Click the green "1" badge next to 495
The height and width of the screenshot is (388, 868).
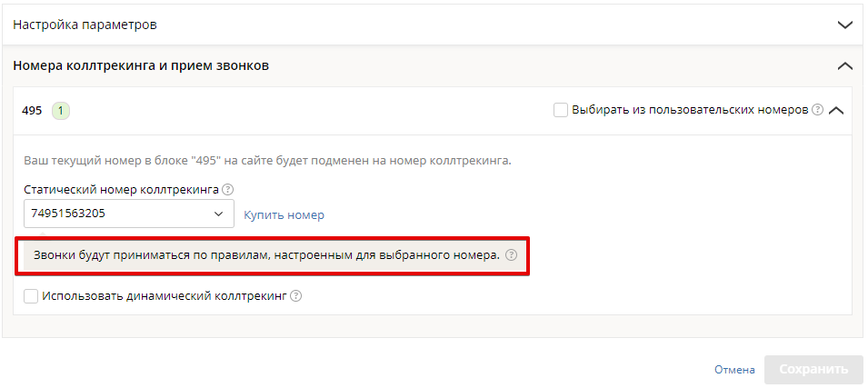[x=60, y=111]
